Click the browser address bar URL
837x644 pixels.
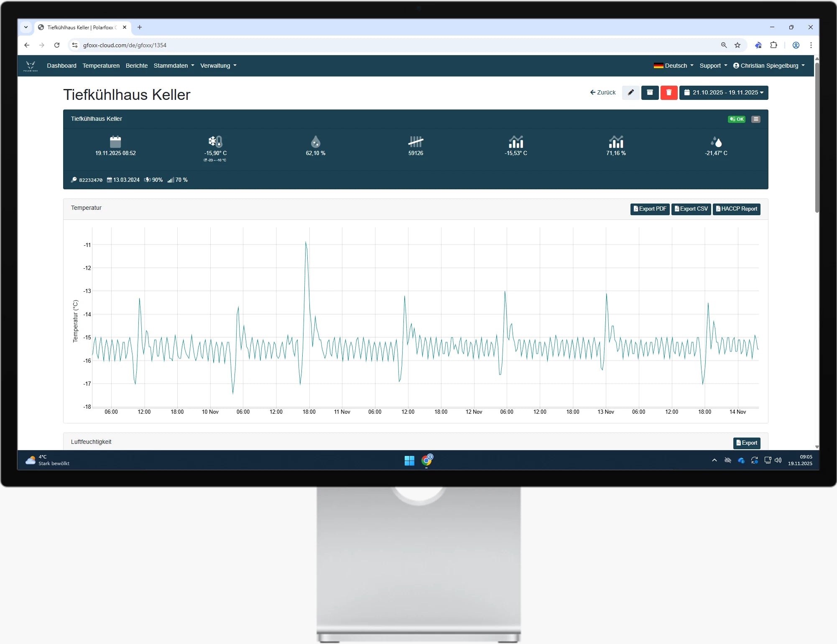(125, 45)
